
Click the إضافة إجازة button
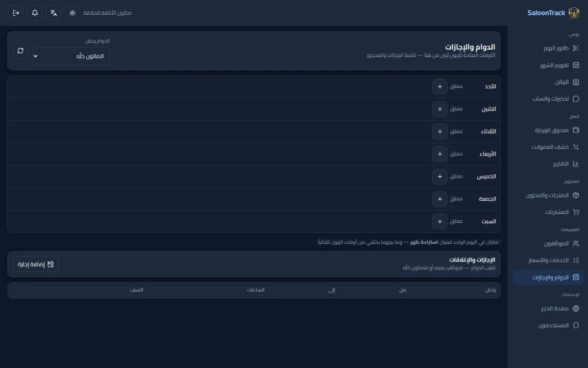[36, 264]
